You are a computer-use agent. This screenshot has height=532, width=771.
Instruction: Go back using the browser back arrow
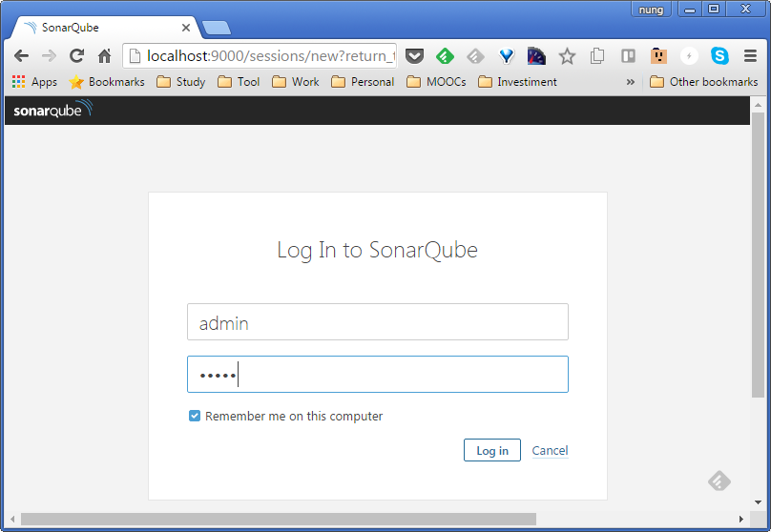click(21, 56)
